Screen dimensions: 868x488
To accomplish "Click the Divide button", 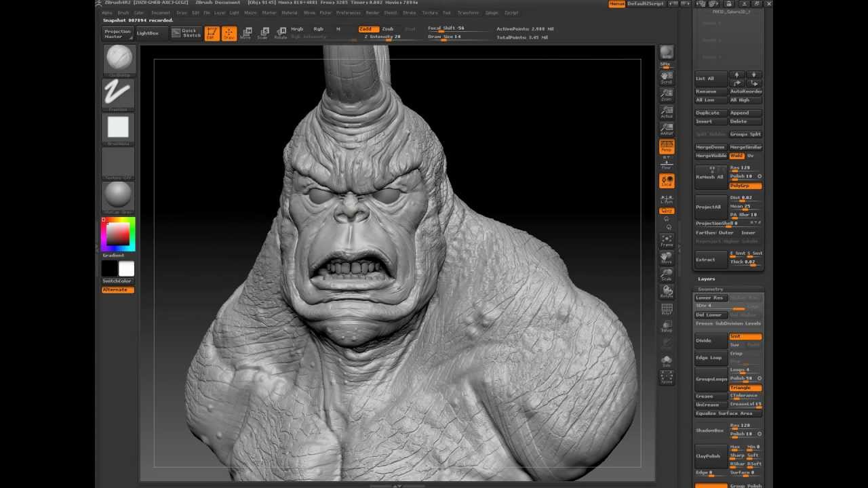I will coord(711,341).
